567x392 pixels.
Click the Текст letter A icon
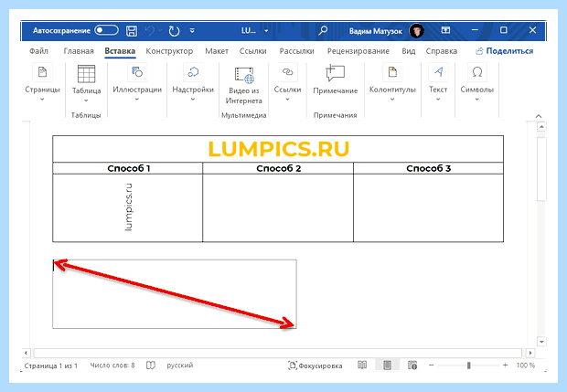[438, 72]
